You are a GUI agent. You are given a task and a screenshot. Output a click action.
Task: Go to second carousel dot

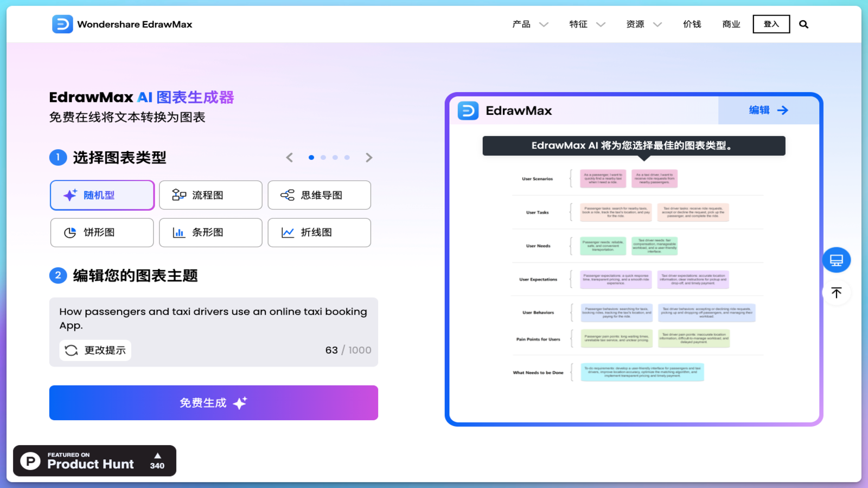[323, 158]
